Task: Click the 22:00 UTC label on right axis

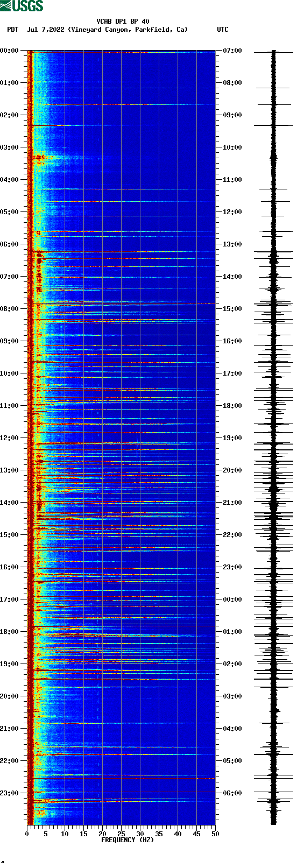Action: click(x=232, y=535)
